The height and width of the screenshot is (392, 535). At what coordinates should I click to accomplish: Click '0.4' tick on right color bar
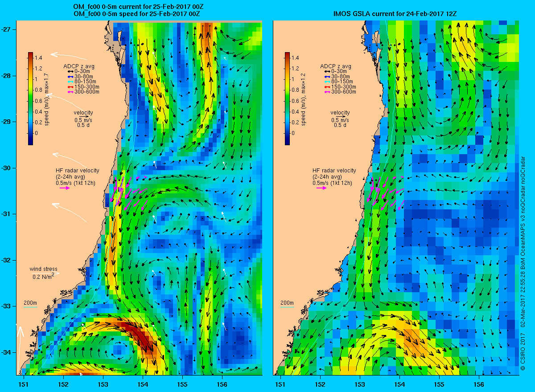point(296,112)
